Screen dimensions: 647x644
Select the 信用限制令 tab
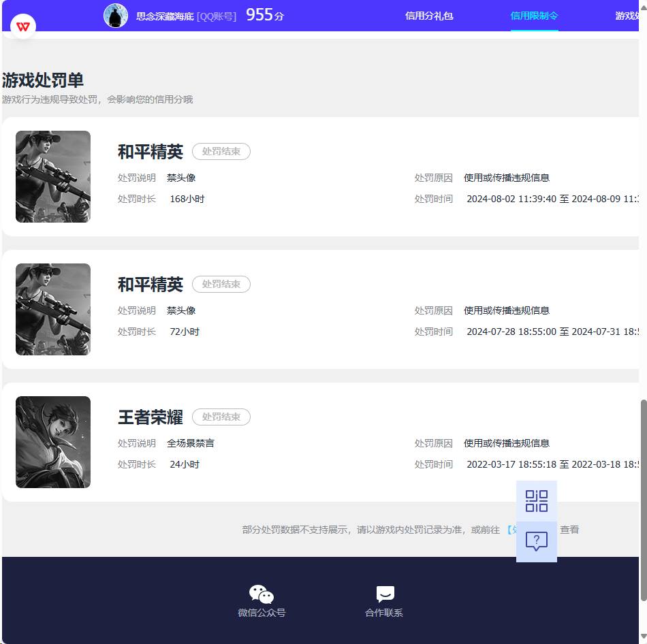pos(535,15)
